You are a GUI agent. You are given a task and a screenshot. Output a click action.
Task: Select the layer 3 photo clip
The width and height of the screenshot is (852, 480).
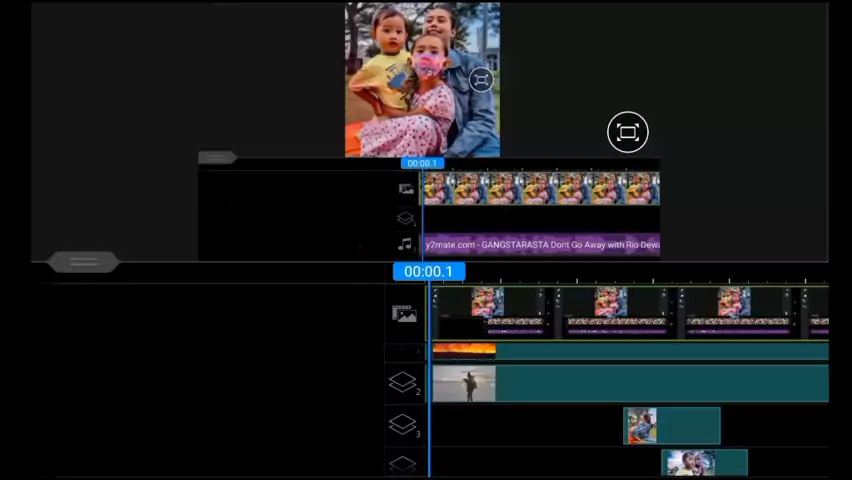click(x=671, y=426)
